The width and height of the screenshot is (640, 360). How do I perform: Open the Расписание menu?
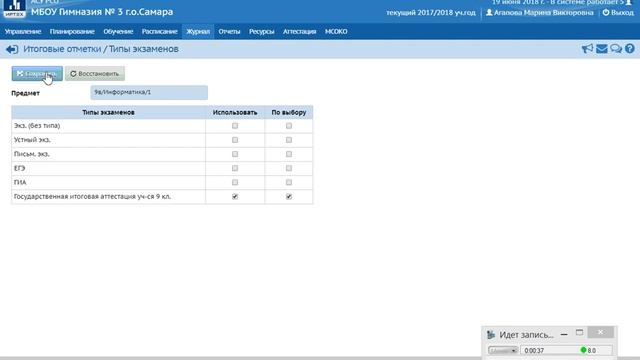160,31
